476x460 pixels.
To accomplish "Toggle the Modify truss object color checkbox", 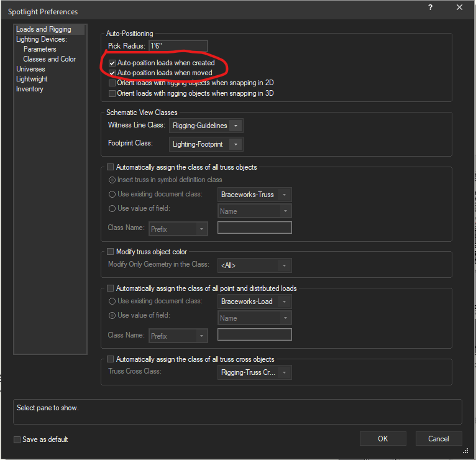I will click(111, 252).
